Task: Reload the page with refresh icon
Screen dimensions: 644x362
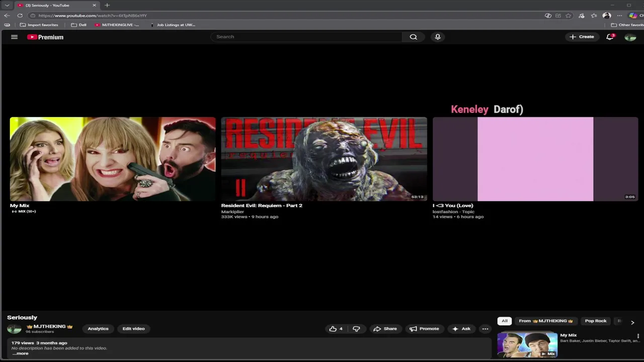Action: click(20, 16)
